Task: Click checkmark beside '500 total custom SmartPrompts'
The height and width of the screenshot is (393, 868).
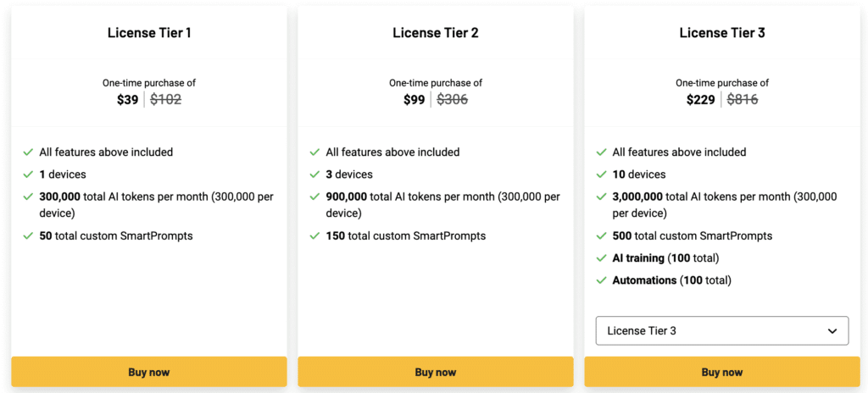Action: [601, 235]
